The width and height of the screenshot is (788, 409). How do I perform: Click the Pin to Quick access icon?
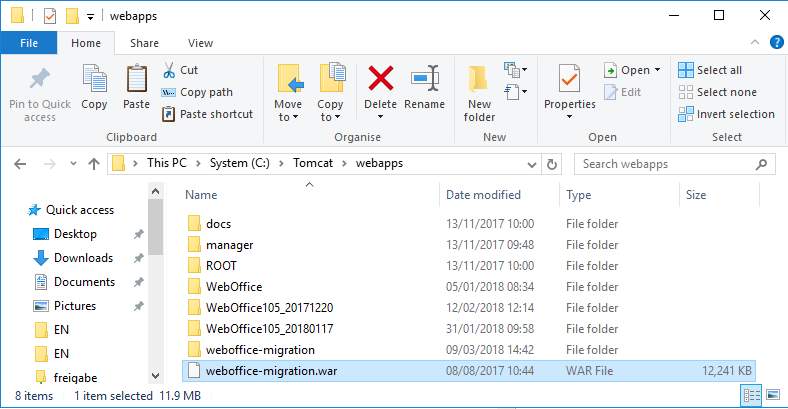[40, 79]
